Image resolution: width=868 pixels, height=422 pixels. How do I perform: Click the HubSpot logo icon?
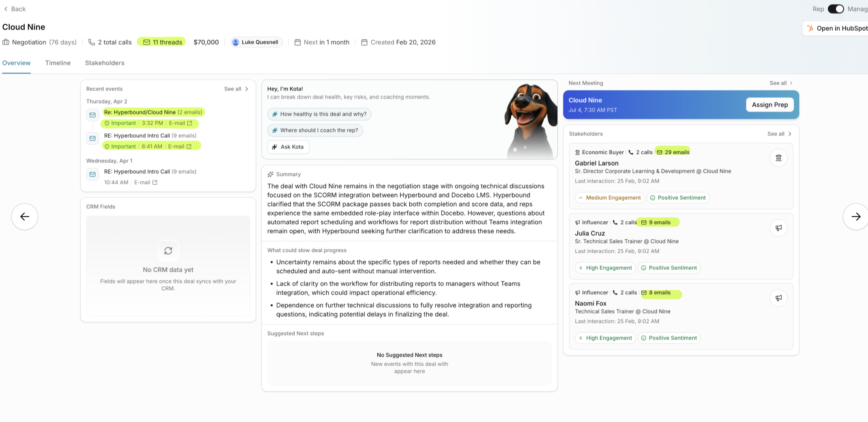(x=810, y=28)
